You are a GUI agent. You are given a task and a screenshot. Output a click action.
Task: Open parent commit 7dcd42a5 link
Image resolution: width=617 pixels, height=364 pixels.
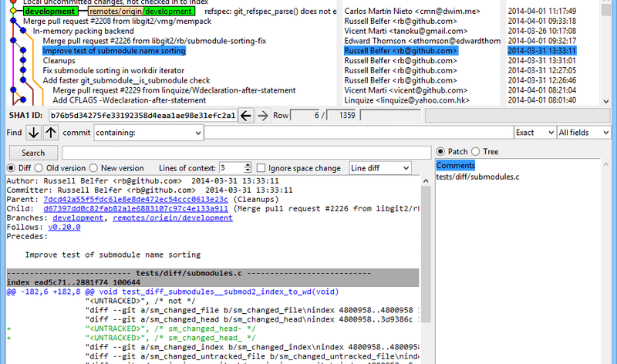click(x=136, y=200)
